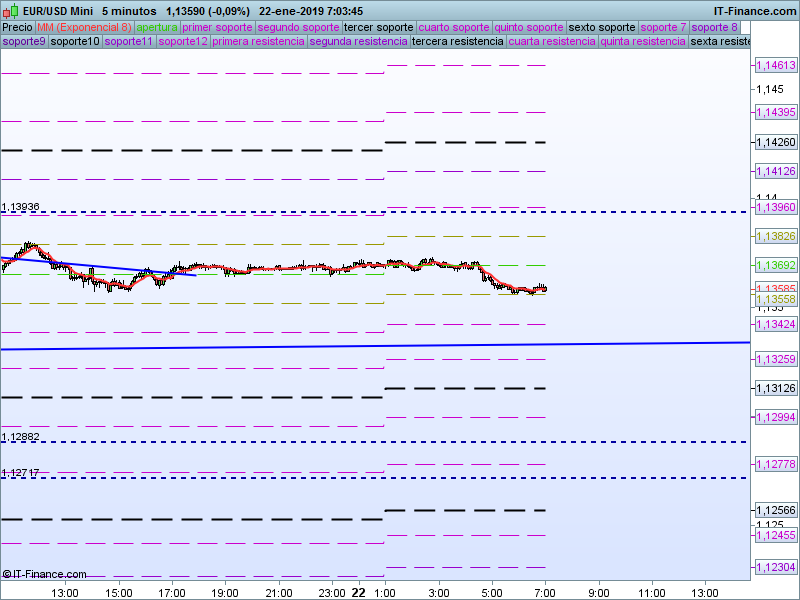
Task: Click the red 1,13585 current price label
Action: pos(775,289)
